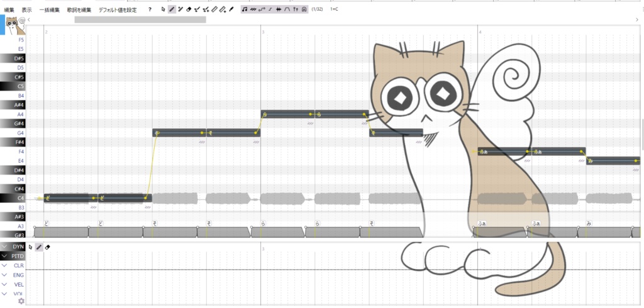Select eraser tool in expression panel
Image resolution: width=644 pixels, height=308 pixels.
pyautogui.click(x=47, y=247)
